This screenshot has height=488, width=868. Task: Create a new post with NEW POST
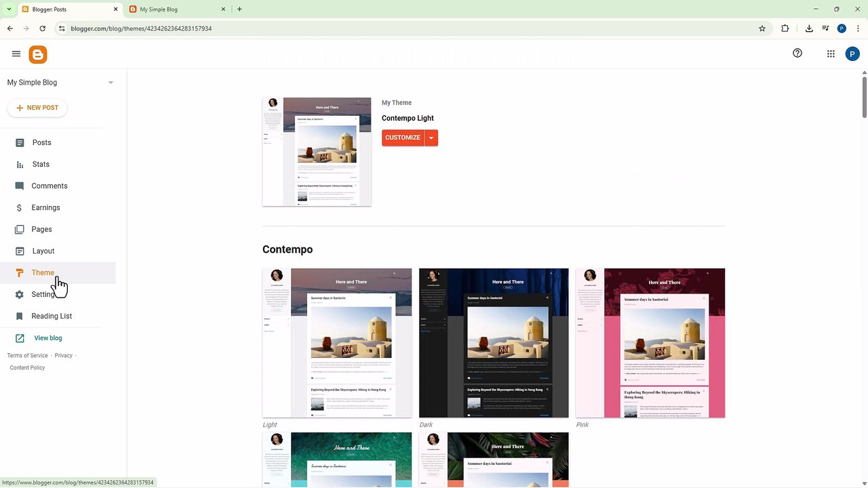(37, 108)
